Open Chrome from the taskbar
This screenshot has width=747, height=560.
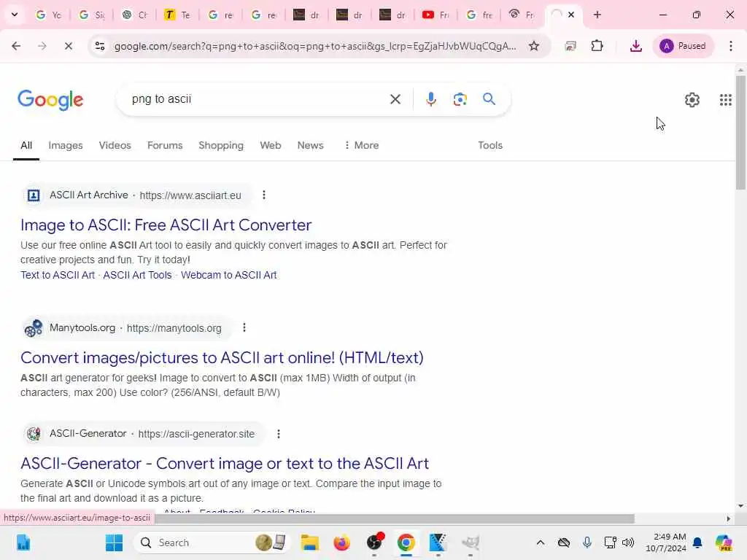[x=406, y=542]
